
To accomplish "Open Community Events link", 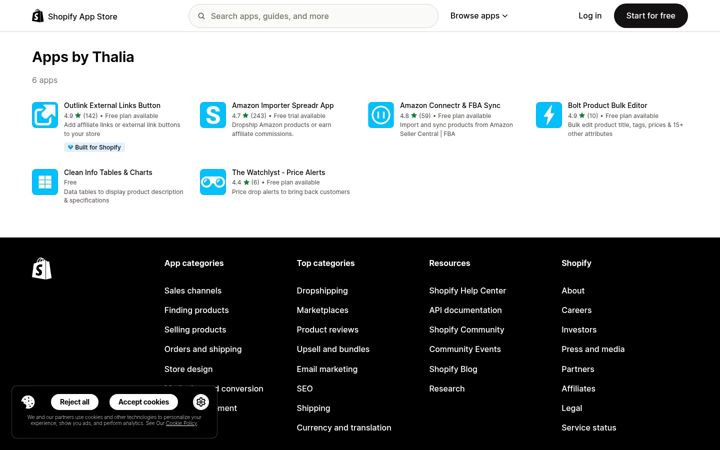I will [465, 349].
